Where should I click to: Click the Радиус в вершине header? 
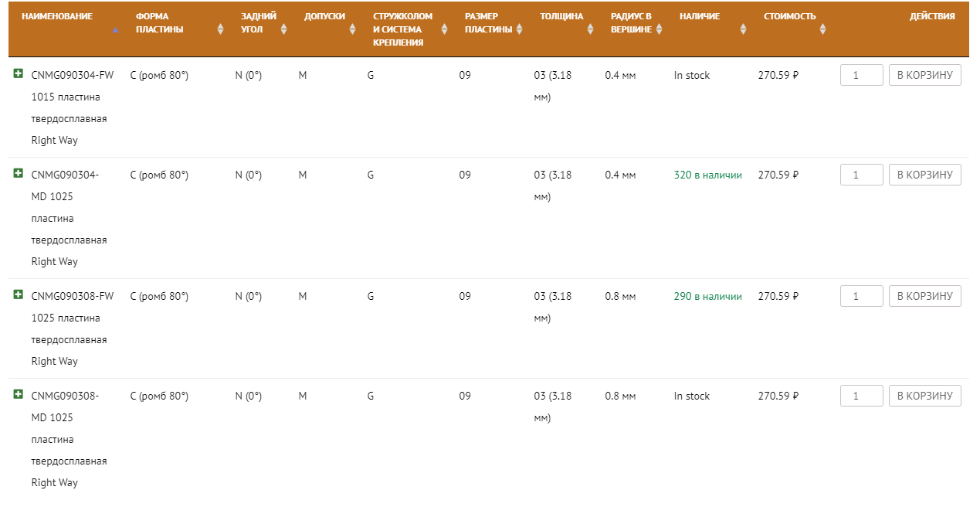click(631, 23)
